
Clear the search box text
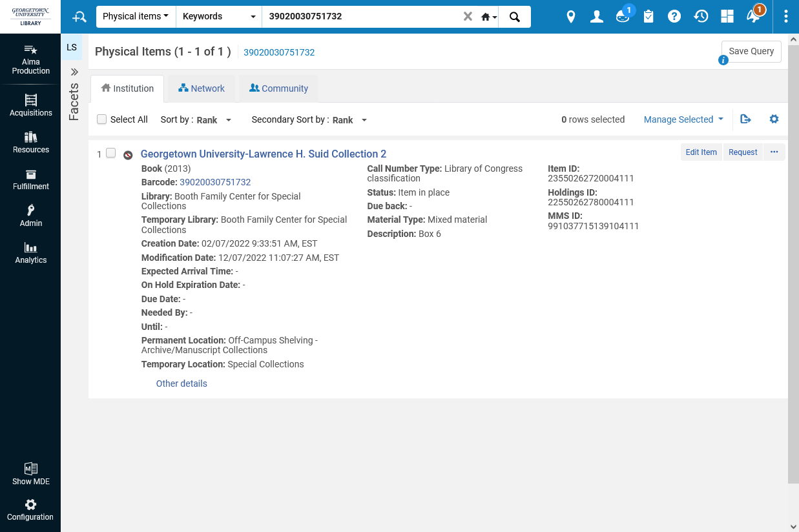pos(468,17)
